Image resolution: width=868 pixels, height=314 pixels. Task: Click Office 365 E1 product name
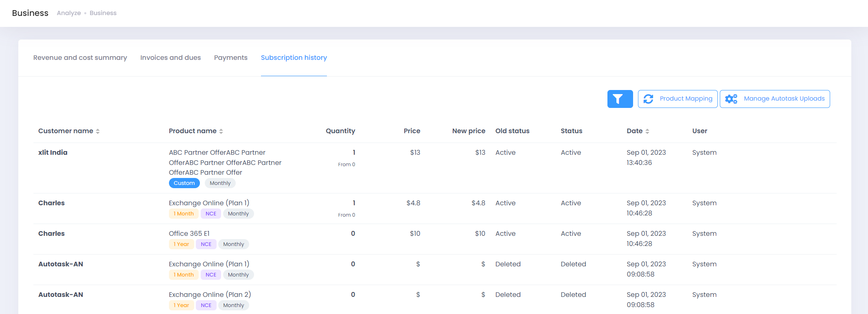[x=189, y=233]
